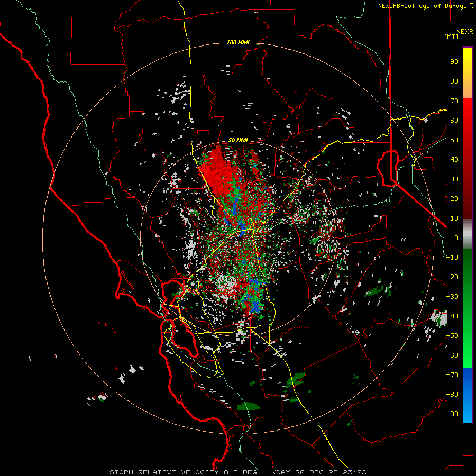Click the 60 value on the velocity scale
Screen dimensions: 476x476
[x=454, y=120]
